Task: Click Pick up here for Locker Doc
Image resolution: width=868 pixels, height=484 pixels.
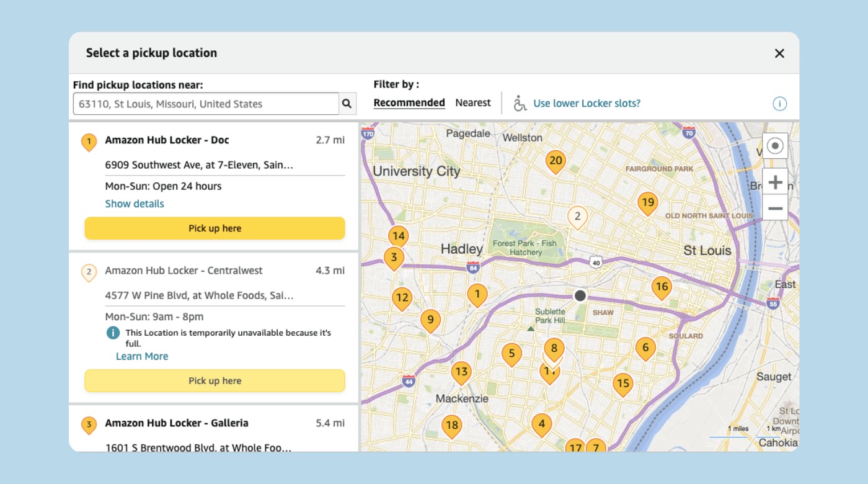Action: point(215,228)
